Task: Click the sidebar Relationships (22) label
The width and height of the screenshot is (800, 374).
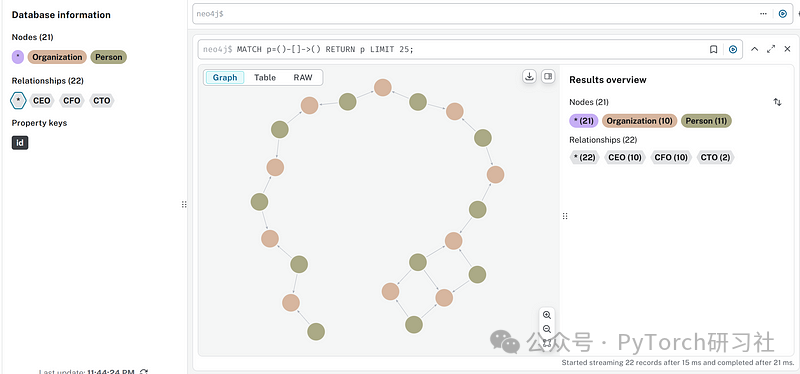Action: click(47, 81)
